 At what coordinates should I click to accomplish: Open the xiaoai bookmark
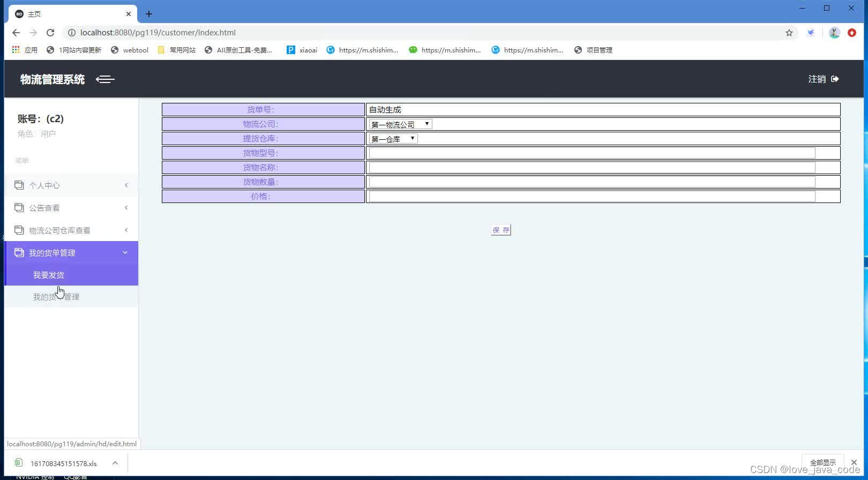coord(302,50)
